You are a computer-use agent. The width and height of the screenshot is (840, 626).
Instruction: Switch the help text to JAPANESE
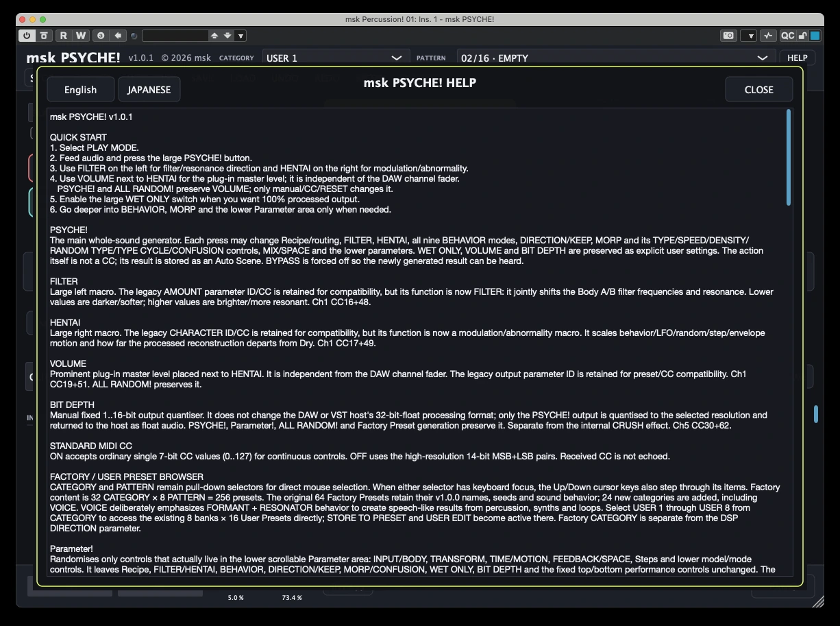coord(149,89)
